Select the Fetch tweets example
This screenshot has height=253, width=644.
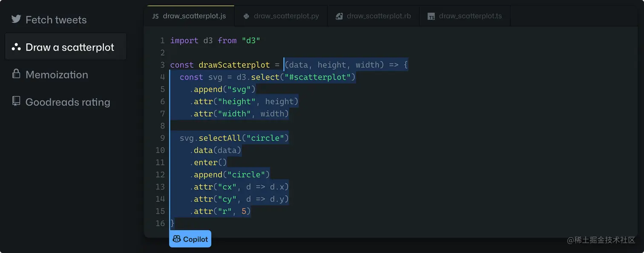(x=66, y=20)
